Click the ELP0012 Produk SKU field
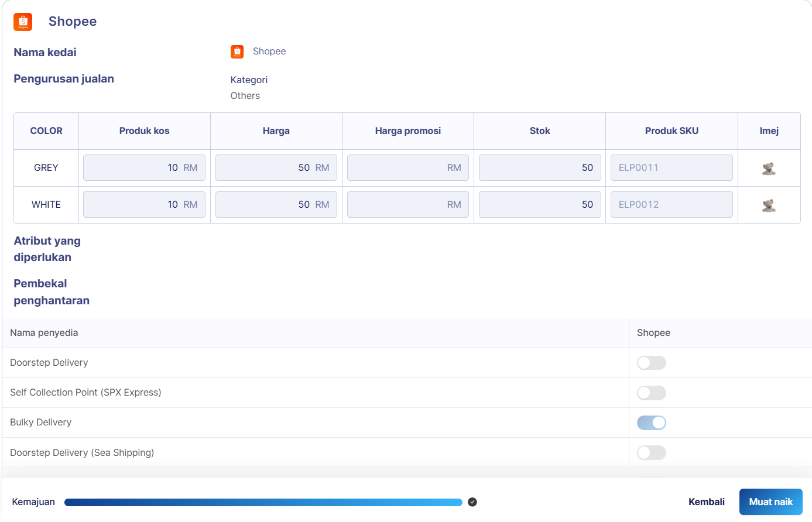Image resolution: width=812 pixels, height=522 pixels. click(x=671, y=205)
